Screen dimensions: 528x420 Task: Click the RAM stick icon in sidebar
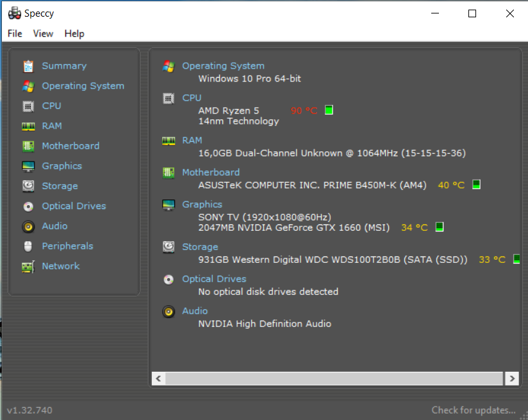(x=28, y=126)
